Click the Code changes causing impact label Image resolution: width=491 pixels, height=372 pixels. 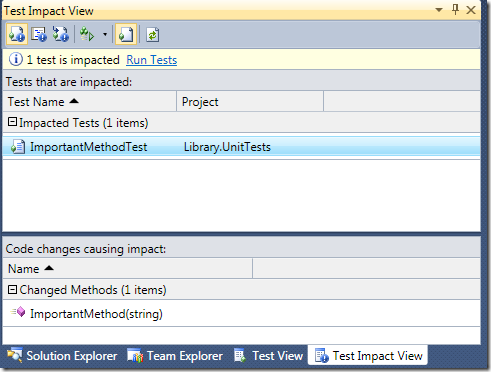(x=86, y=249)
